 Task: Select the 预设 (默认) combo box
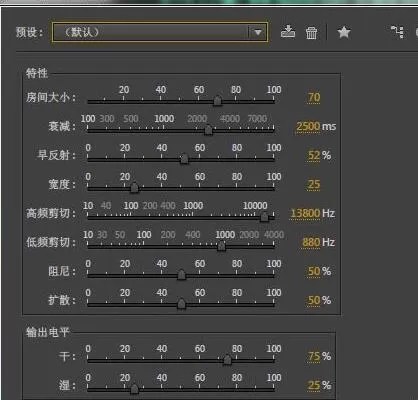tap(160, 32)
